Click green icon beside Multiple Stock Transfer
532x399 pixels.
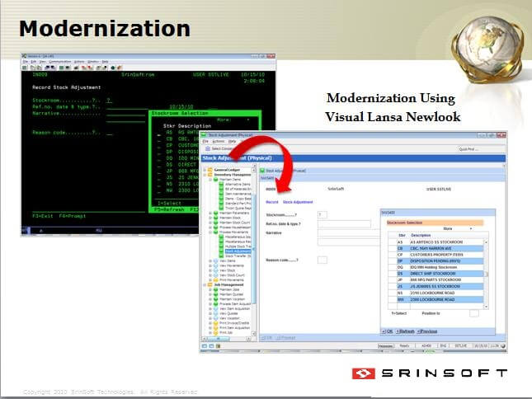221,246
